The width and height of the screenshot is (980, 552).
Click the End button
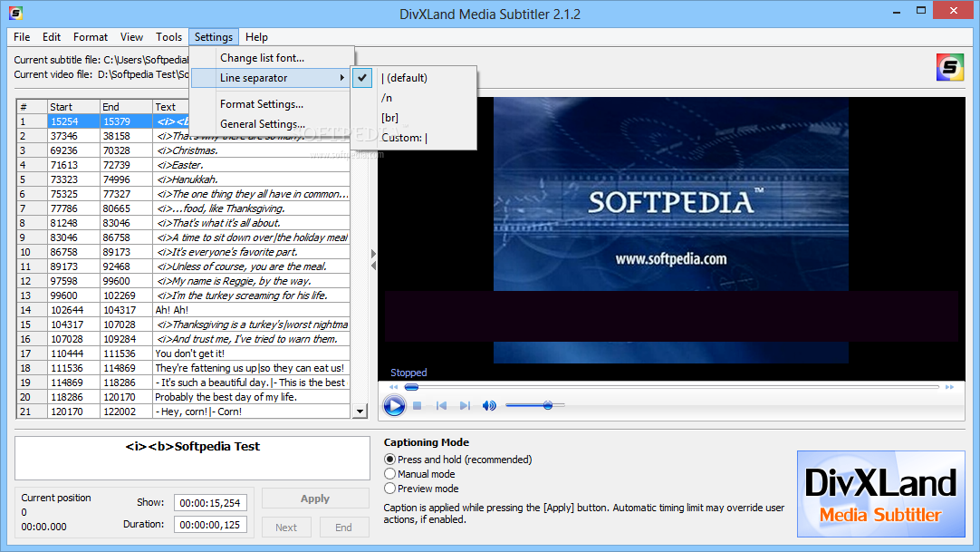(344, 528)
